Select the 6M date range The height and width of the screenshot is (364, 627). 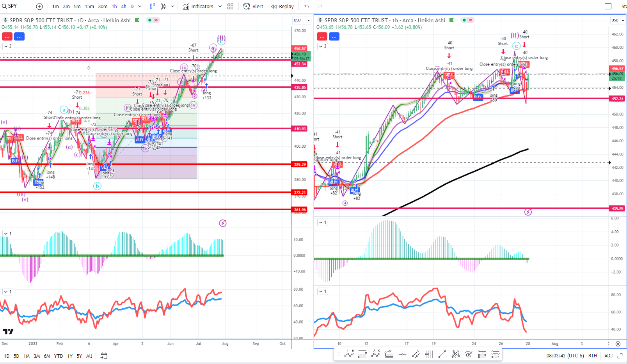[x=47, y=356]
